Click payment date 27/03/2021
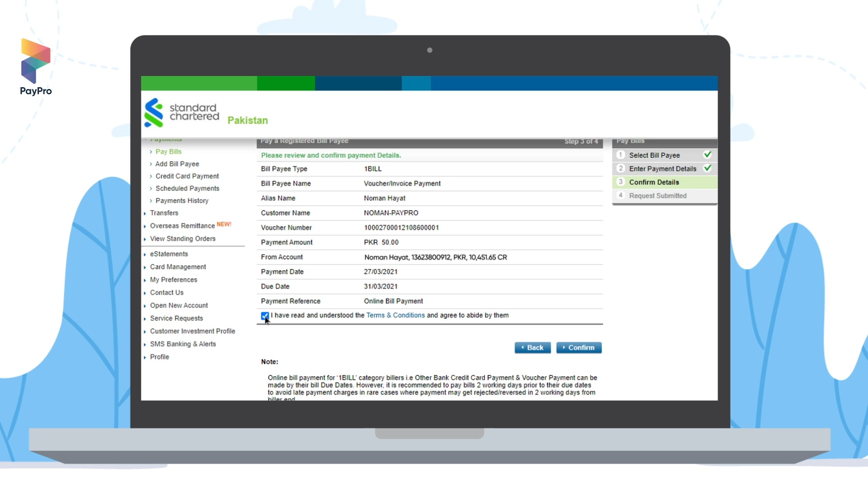The image size is (868, 488). point(381,272)
